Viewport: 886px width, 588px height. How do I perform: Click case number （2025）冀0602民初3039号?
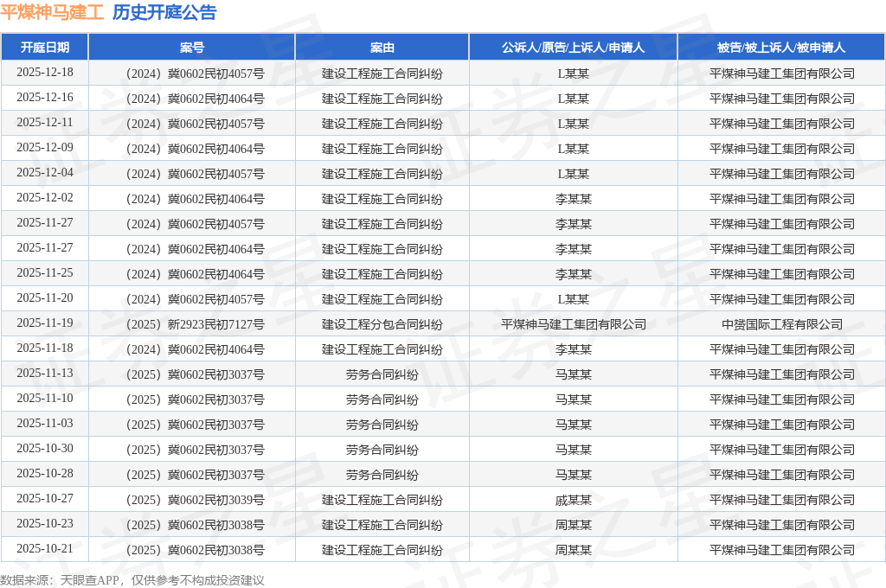click(192, 500)
